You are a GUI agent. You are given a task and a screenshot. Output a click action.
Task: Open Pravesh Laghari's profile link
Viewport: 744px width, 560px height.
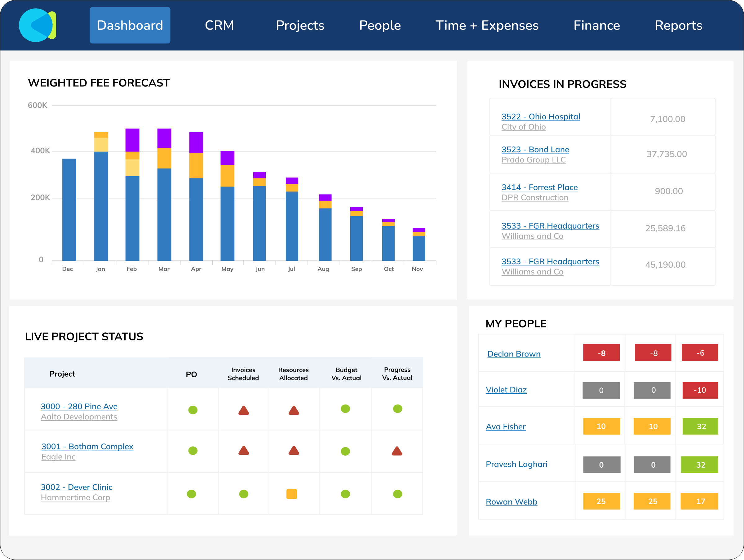(516, 464)
